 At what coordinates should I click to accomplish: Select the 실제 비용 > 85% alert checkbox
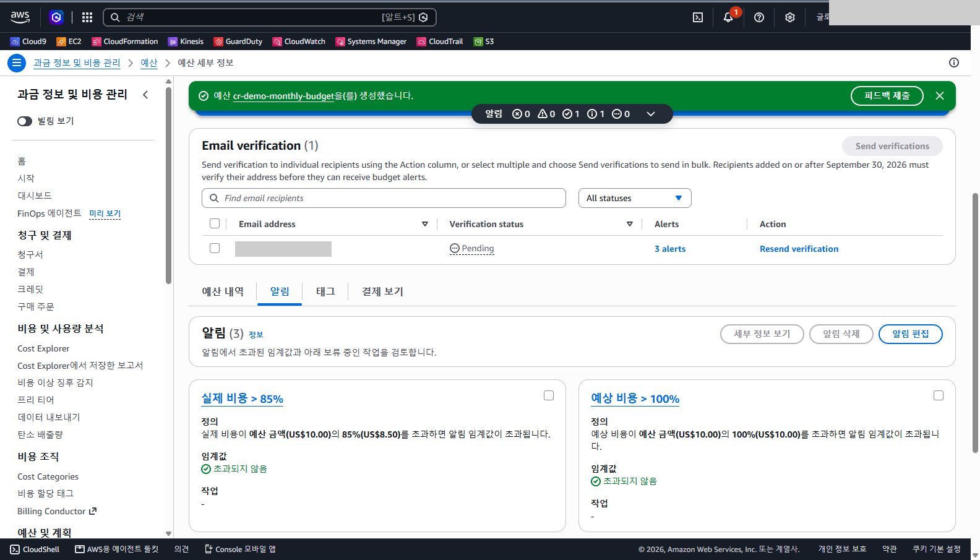(x=549, y=395)
